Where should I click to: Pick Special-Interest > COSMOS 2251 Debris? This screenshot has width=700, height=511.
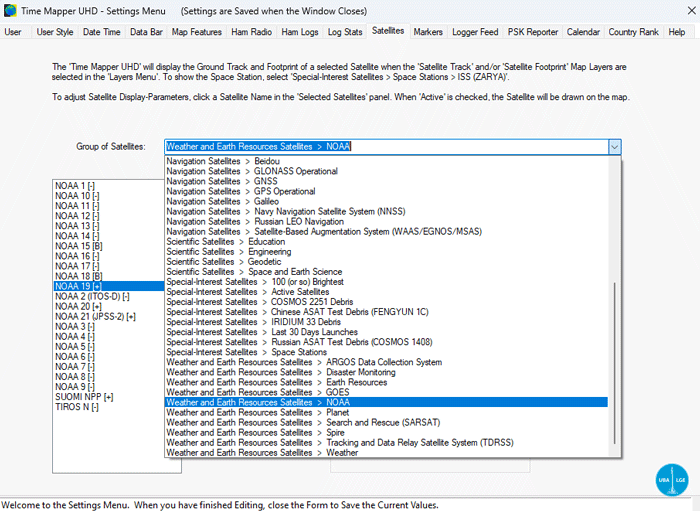coord(386,302)
